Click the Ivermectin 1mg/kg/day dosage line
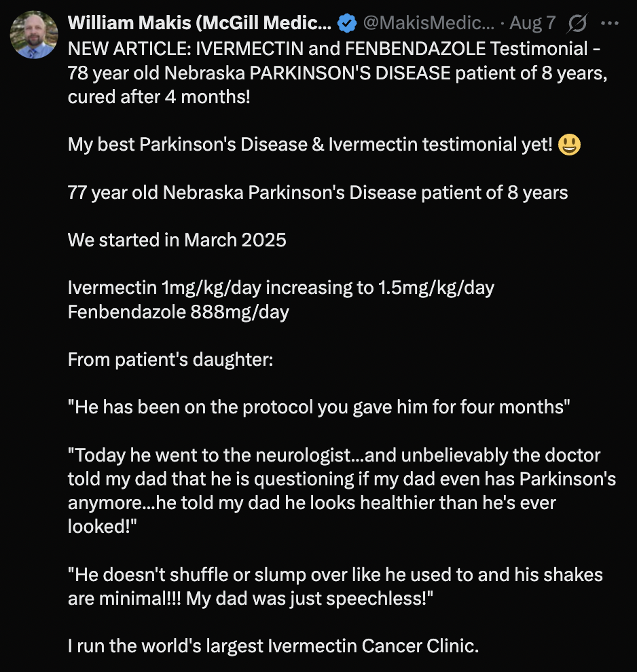This screenshot has height=672, width=637. click(x=281, y=288)
